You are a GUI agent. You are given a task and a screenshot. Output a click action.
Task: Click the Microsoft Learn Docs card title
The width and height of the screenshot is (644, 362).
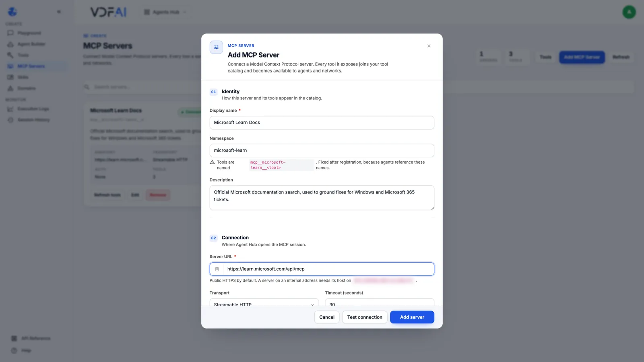pyautogui.click(x=116, y=111)
